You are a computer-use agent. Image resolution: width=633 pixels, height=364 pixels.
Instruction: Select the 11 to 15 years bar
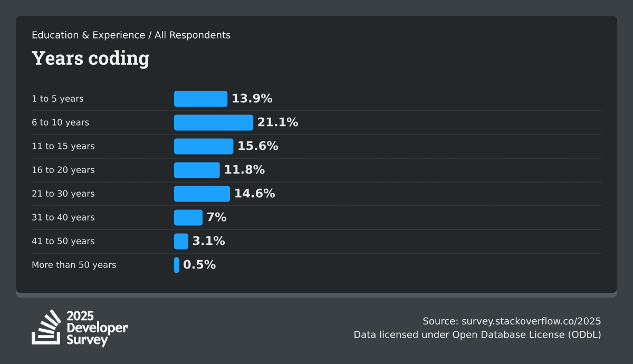click(203, 146)
